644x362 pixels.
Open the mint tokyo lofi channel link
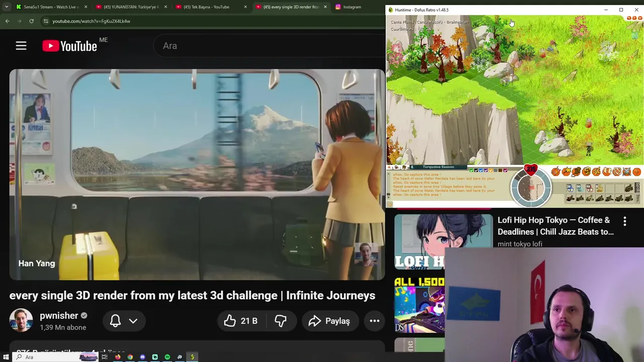coord(520,244)
